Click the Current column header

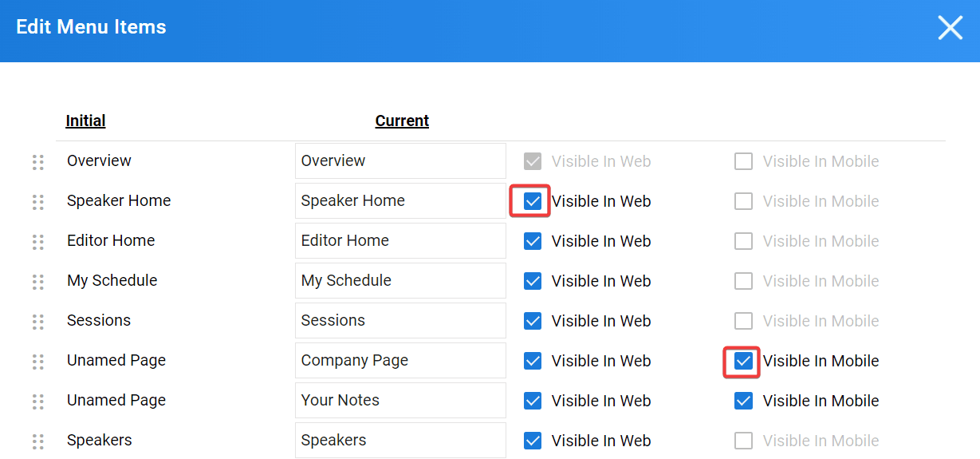[x=402, y=121]
